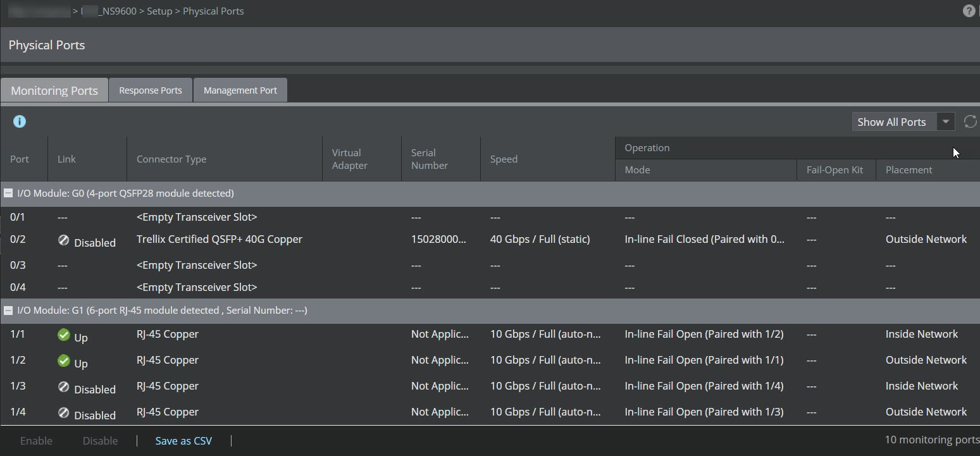Select port 0/1 row
This screenshot has height=456, width=980.
[490, 217]
